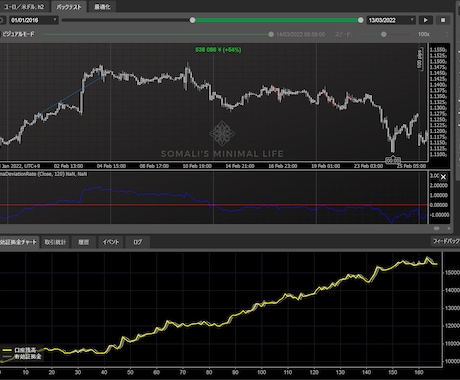Click the left handle of the date range slider

(192, 20)
